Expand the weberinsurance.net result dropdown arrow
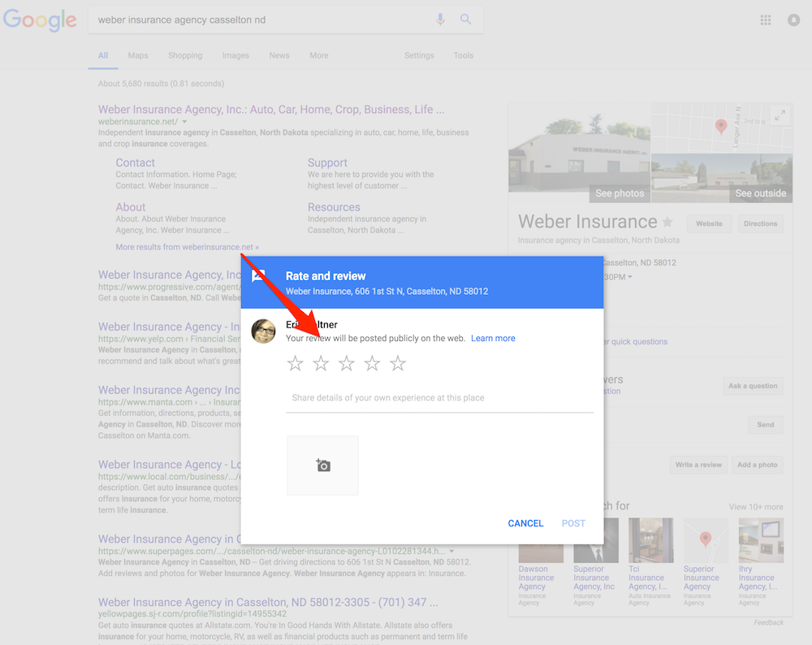This screenshot has width=812, height=645. point(184,122)
